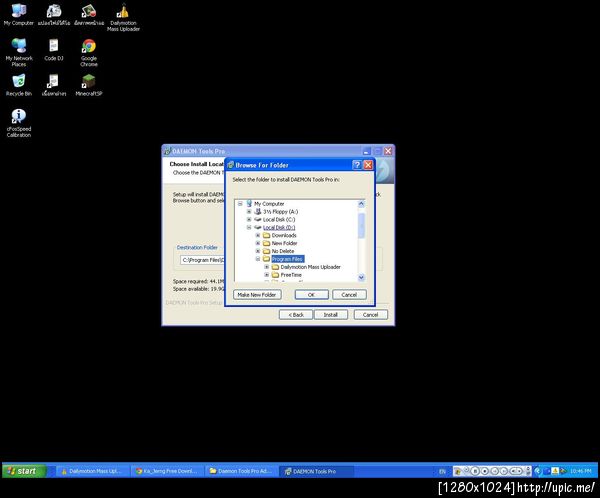
Task: Minimize the DAEMON Tools Pro setup window
Action: pos(367,151)
